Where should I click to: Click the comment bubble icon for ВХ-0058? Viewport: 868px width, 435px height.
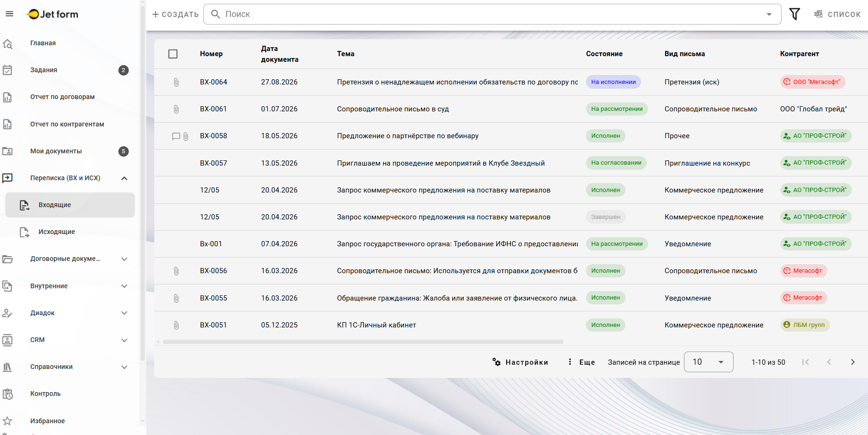tap(176, 136)
